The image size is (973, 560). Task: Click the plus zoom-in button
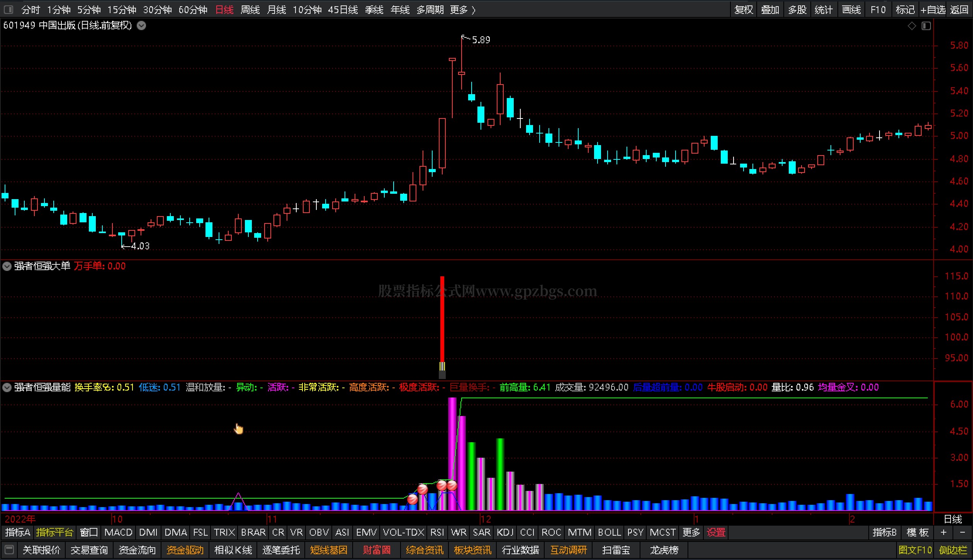point(944,533)
